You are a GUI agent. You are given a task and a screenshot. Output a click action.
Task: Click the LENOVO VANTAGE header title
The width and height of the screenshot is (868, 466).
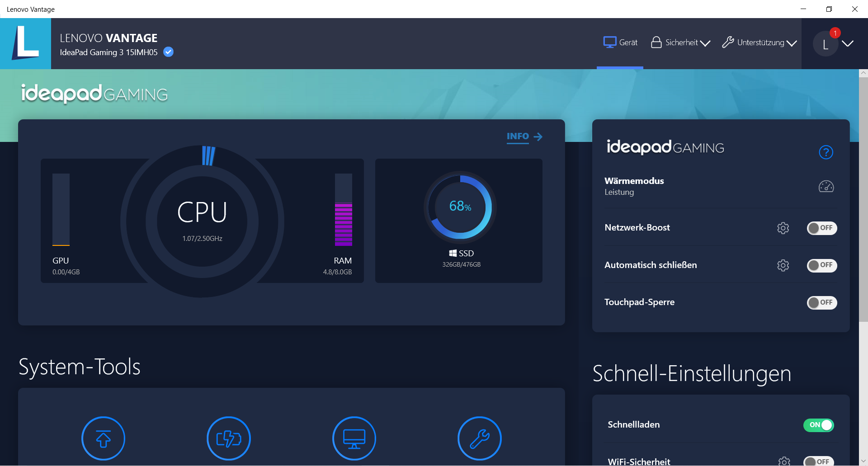pos(108,38)
